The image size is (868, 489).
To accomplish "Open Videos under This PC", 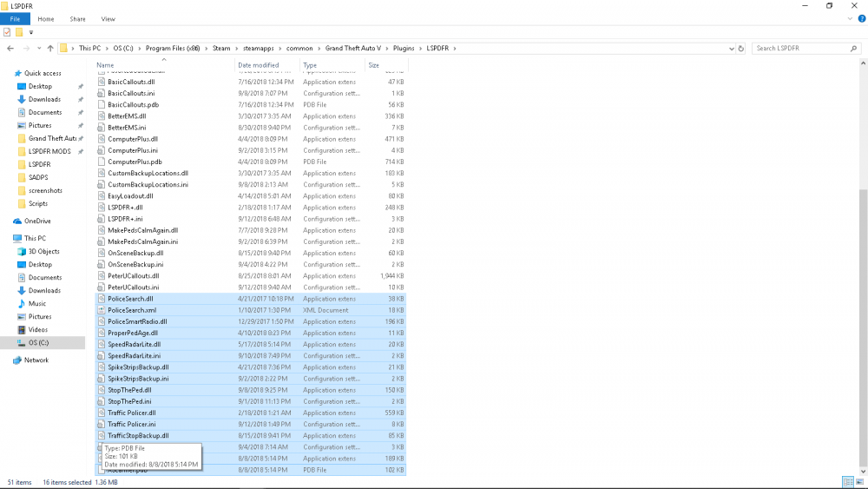I will [38, 329].
